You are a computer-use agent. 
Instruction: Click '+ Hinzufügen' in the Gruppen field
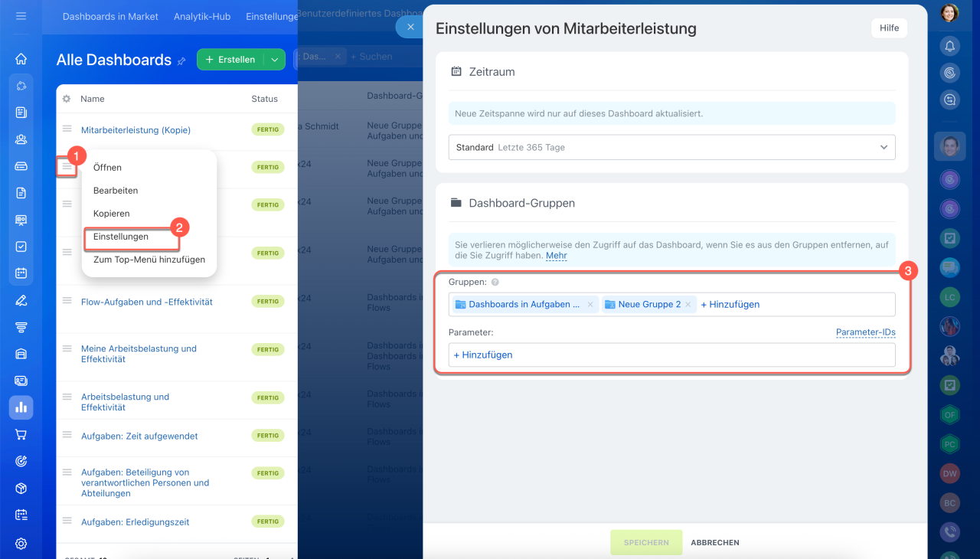pos(730,305)
